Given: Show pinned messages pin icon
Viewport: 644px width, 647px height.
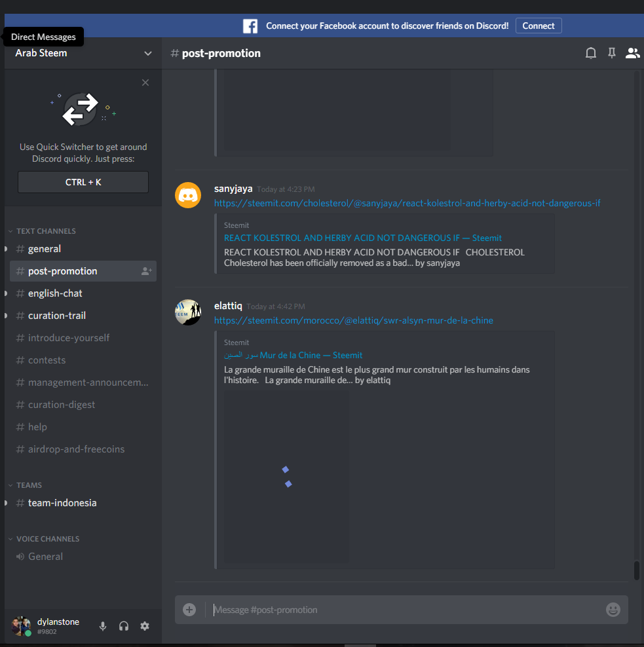Looking at the screenshot, I should (612, 53).
